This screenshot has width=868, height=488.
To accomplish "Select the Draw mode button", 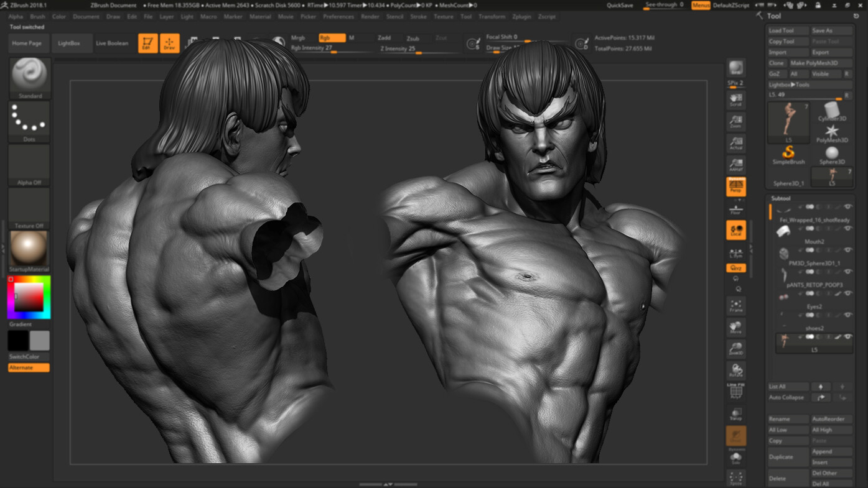I will [169, 43].
